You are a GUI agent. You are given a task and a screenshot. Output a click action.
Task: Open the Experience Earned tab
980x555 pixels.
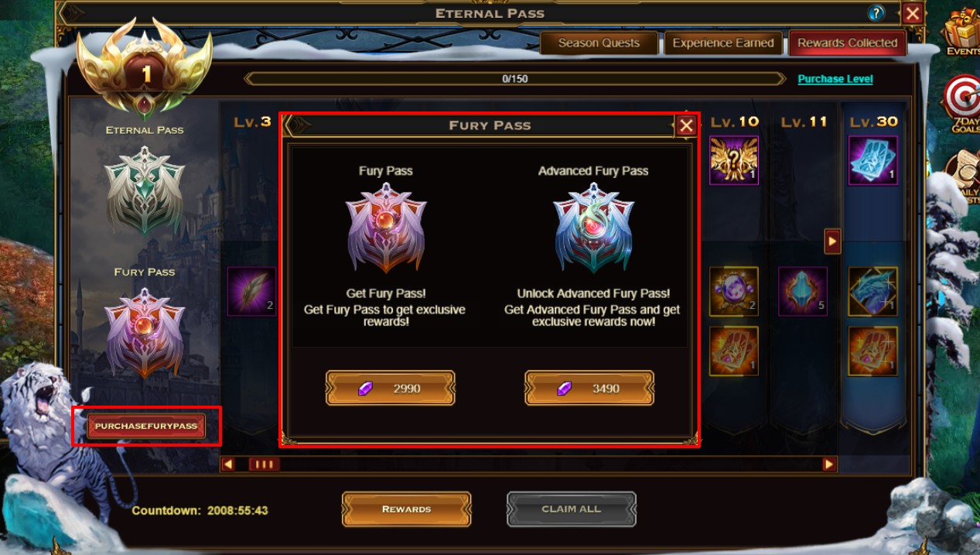pos(723,43)
